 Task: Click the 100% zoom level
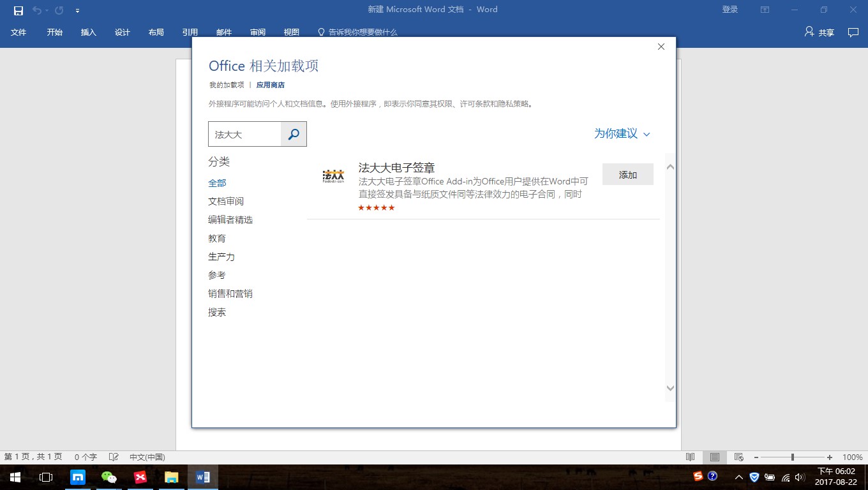pos(853,457)
